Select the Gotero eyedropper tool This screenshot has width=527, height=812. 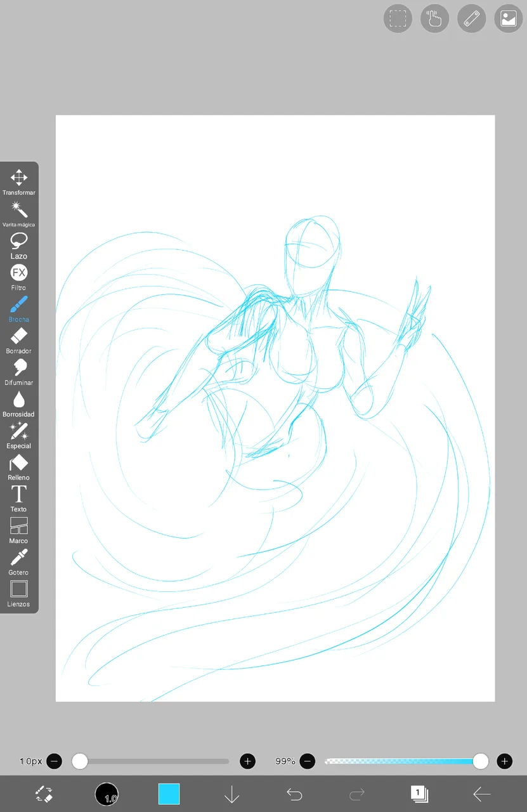pos(19,563)
